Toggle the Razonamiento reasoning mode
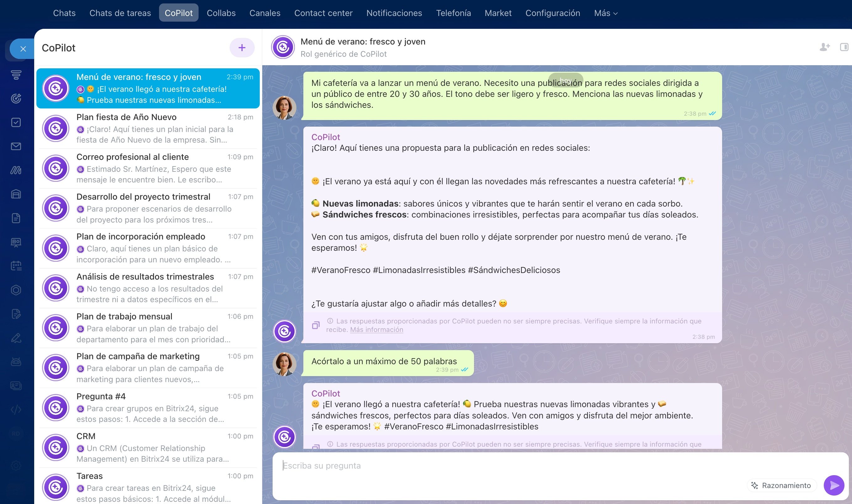852x504 pixels. (x=781, y=485)
